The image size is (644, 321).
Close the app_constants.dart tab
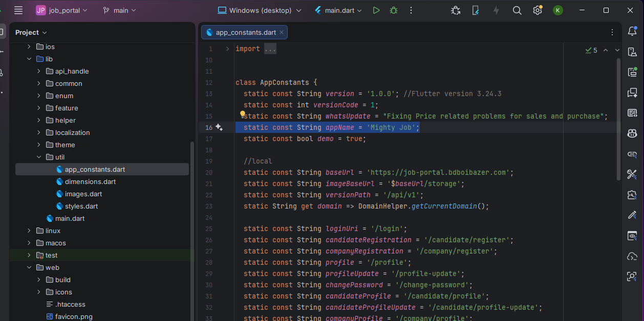pos(282,32)
